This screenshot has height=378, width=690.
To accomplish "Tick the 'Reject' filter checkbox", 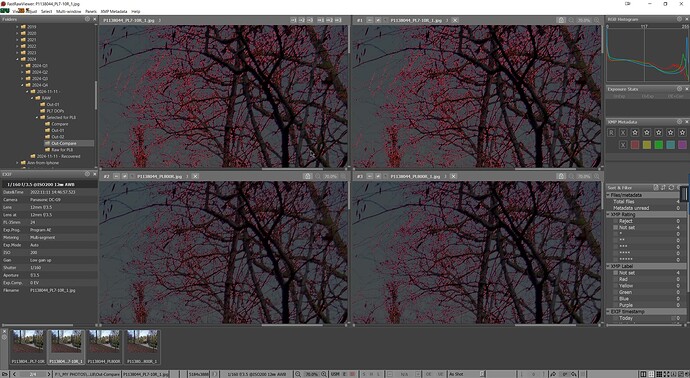I will coord(615,221).
